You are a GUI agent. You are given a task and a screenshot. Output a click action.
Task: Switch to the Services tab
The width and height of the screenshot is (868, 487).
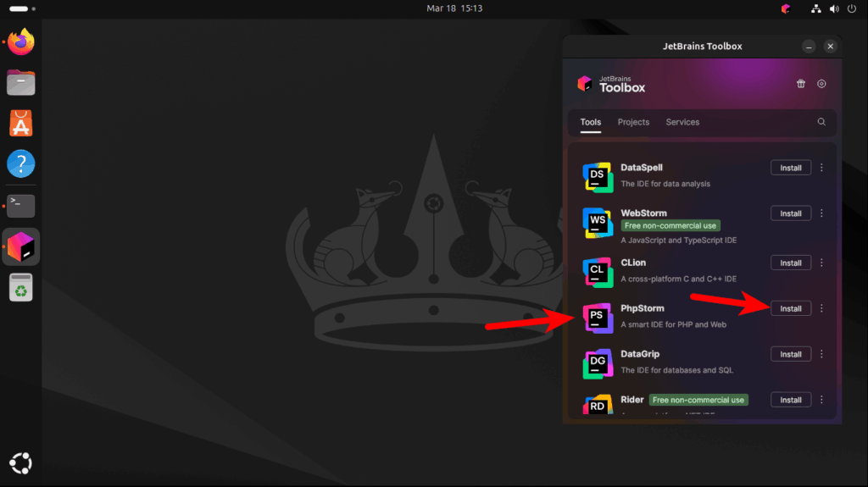click(682, 122)
